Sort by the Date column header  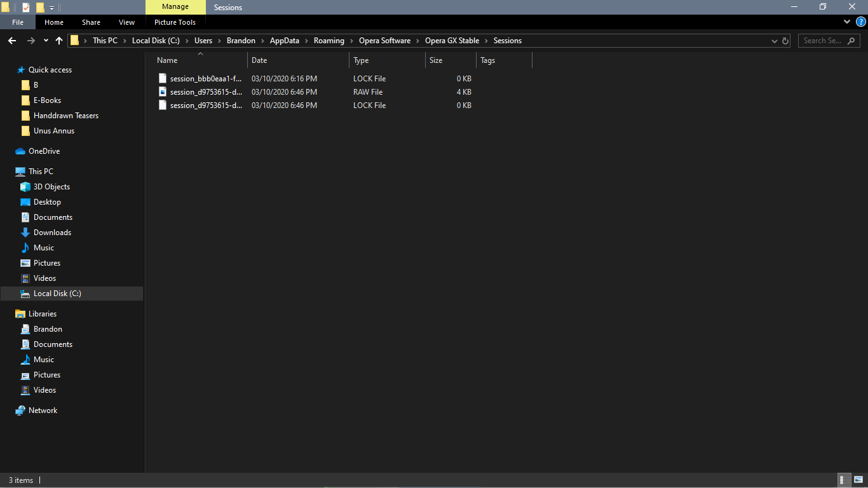tap(298, 60)
